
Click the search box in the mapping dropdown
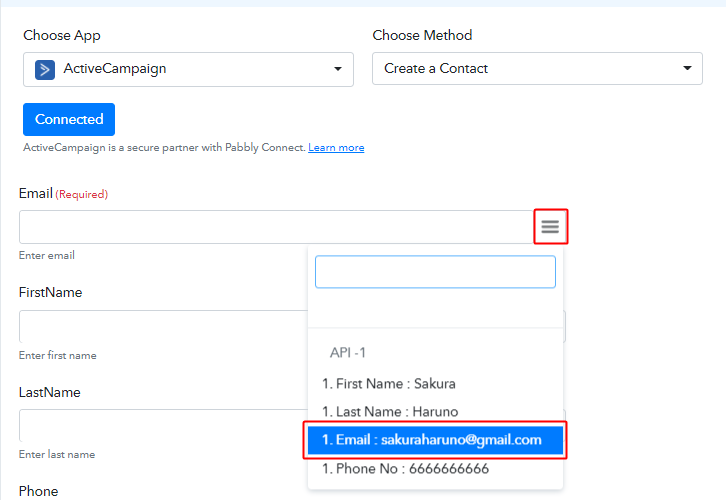coord(435,272)
